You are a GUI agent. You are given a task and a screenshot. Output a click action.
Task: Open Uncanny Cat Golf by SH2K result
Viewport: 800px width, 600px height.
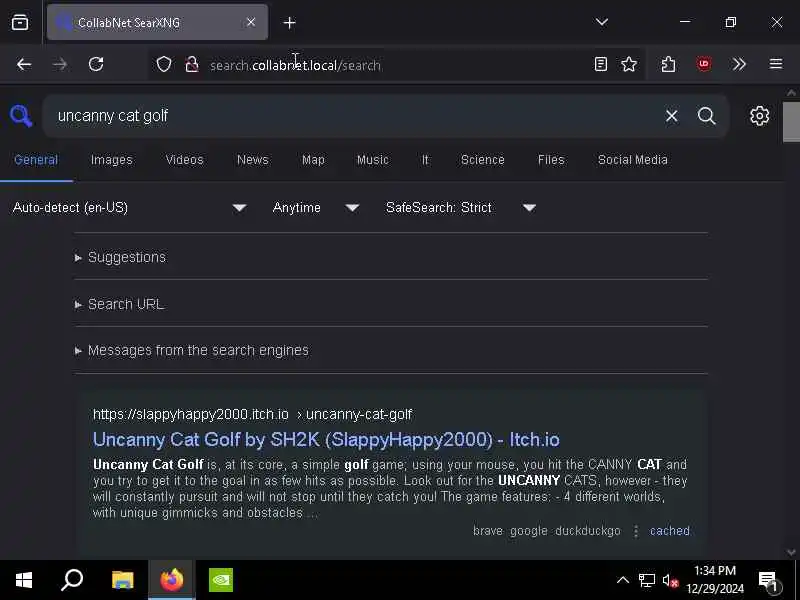[x=326, y=440]
